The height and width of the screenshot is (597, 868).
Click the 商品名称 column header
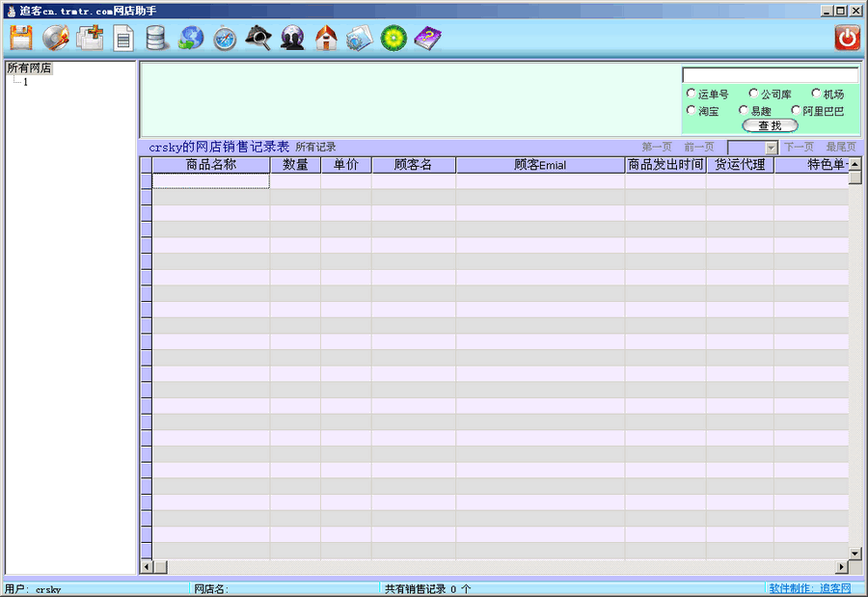pos(208,164)
